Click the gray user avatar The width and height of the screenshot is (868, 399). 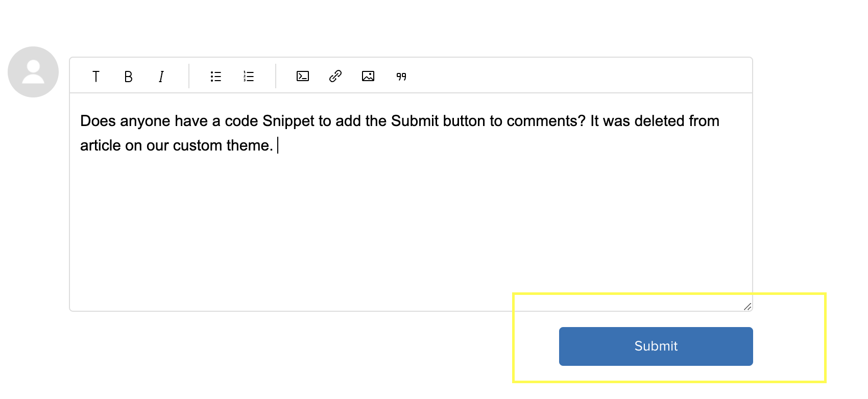coord(33,72)
